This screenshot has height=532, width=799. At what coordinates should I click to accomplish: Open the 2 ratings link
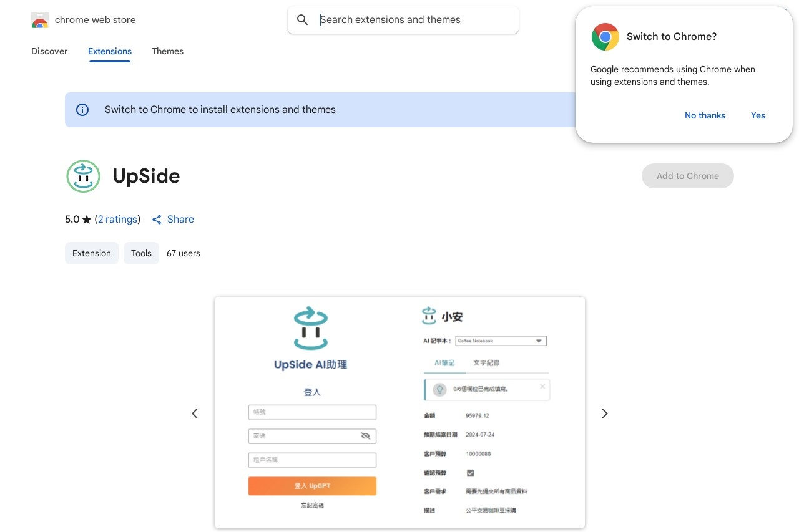pyautogui.click(x=117, y=220)
